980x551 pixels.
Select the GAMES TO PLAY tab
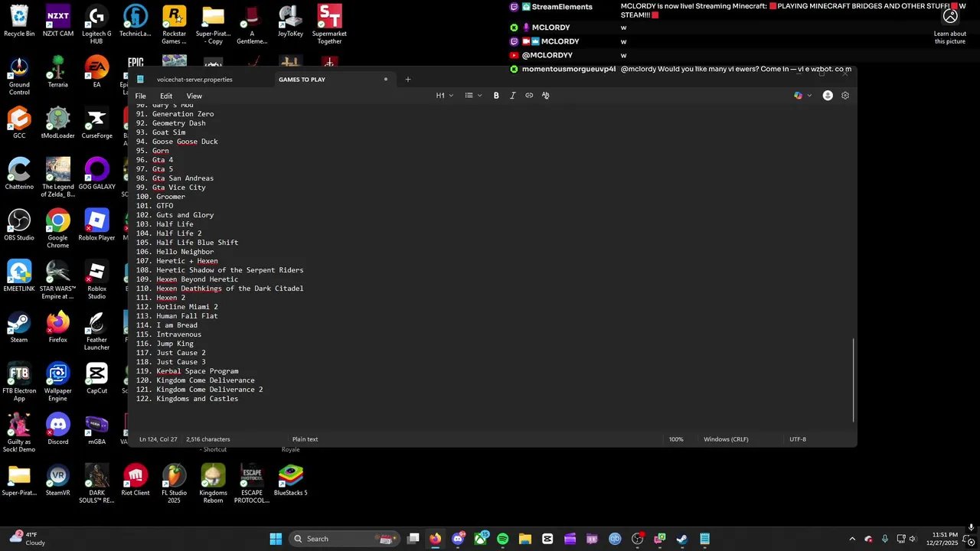[x=302, y=80]
